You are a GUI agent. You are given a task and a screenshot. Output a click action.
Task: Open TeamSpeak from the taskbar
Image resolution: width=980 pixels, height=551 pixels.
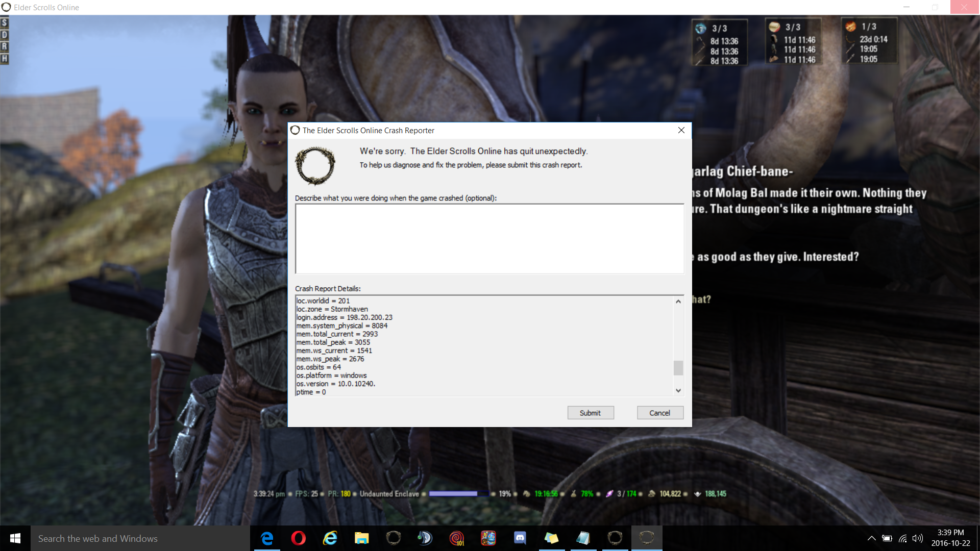[425, 538]
